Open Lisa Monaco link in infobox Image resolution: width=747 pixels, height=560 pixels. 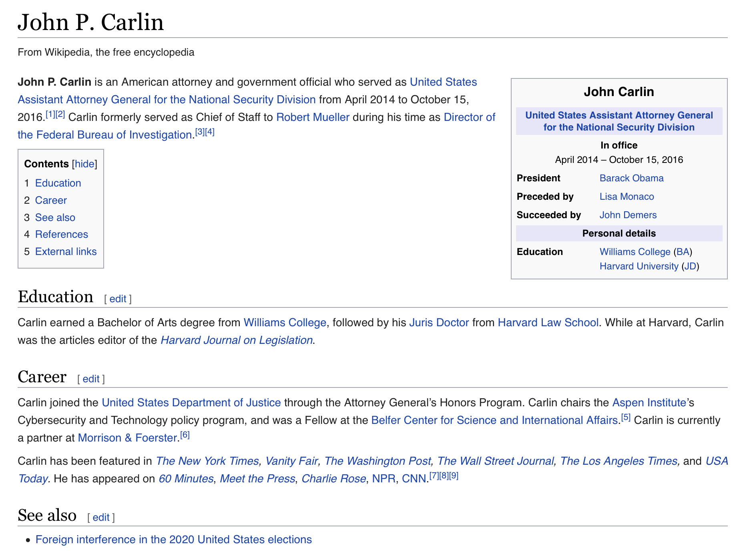coord(627,197)
